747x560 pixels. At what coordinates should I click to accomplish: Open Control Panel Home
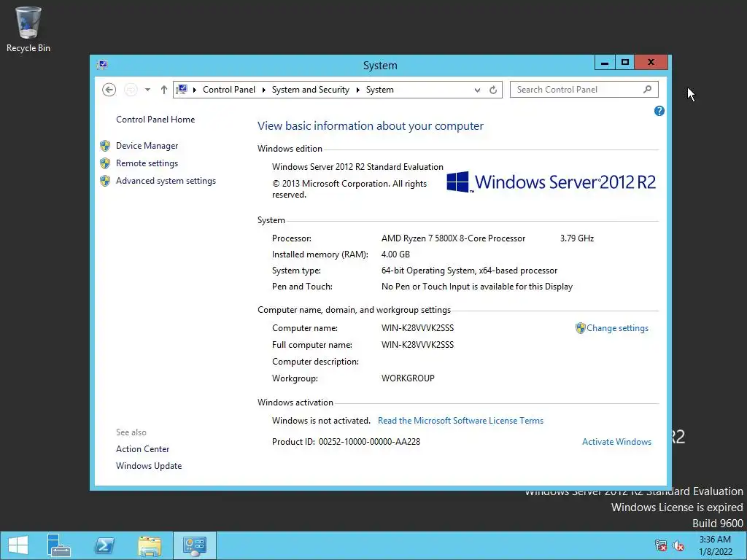155,120
